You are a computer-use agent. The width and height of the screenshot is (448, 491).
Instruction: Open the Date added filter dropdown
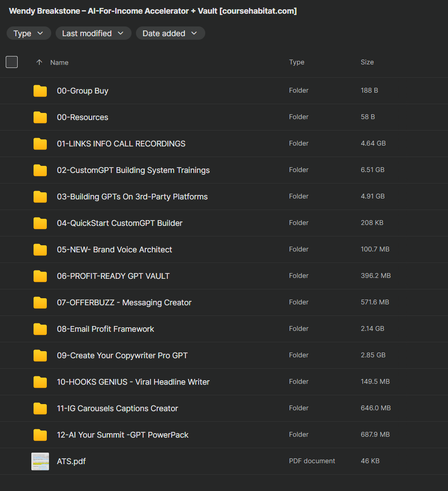pos(170,33)
